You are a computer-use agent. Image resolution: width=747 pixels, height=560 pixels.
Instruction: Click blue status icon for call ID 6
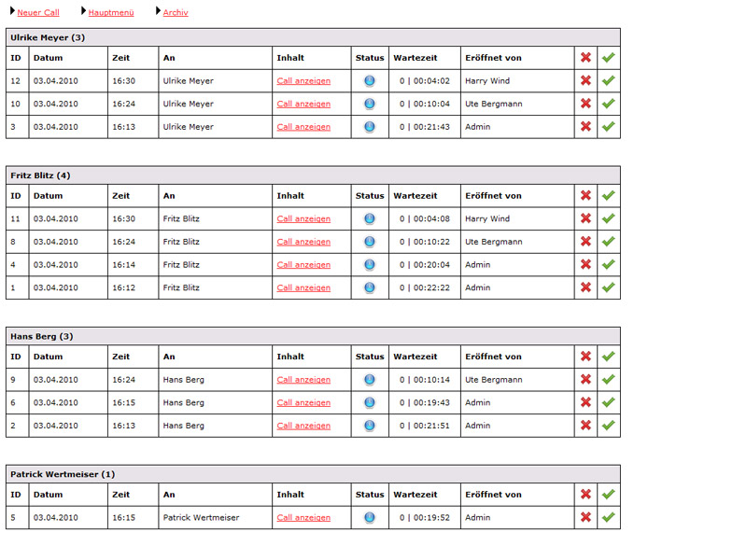(x=370, y=403)
